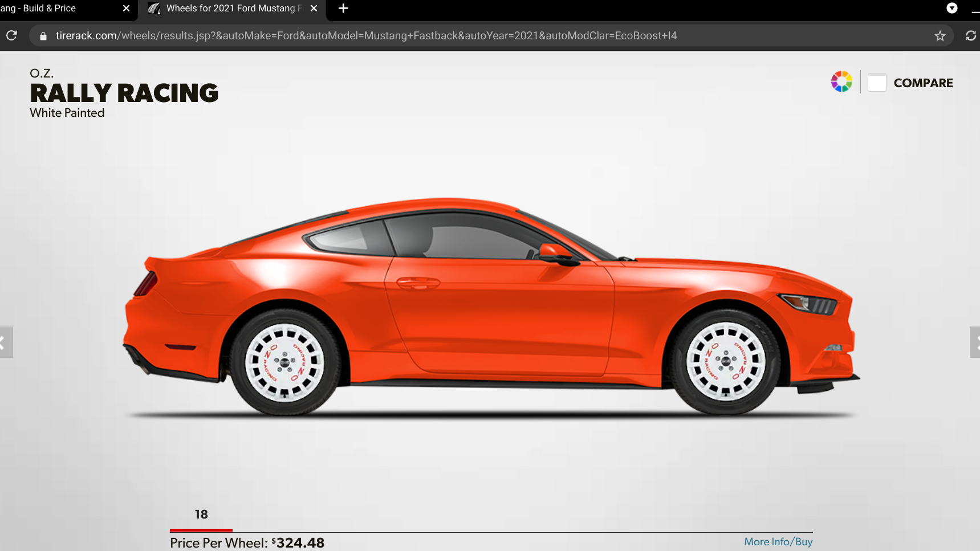Viewport: 980px width, 551px height.
Task: Click the RALLY RACING wheel name heading
Action: pyautogui.click(x=124, y=93)
